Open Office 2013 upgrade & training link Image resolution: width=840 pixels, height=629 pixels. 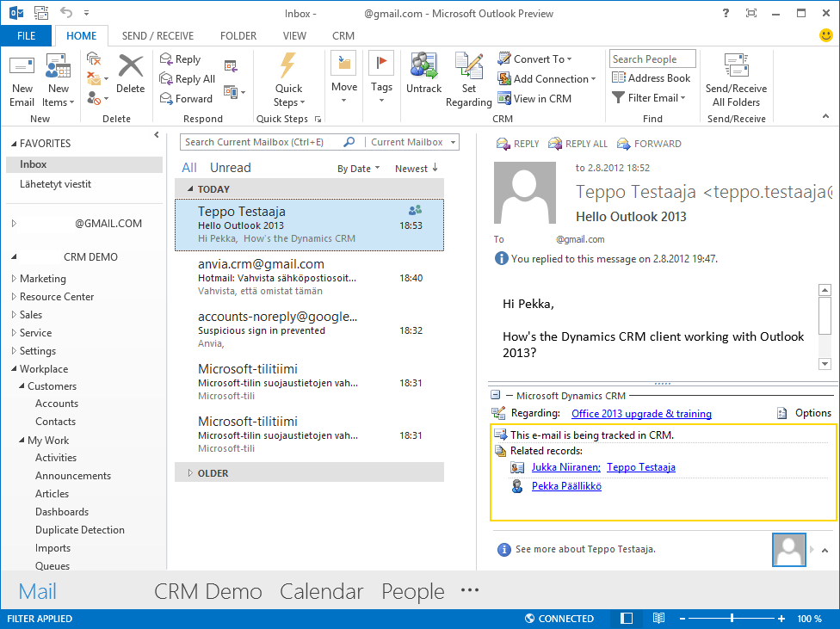[641, 414]
